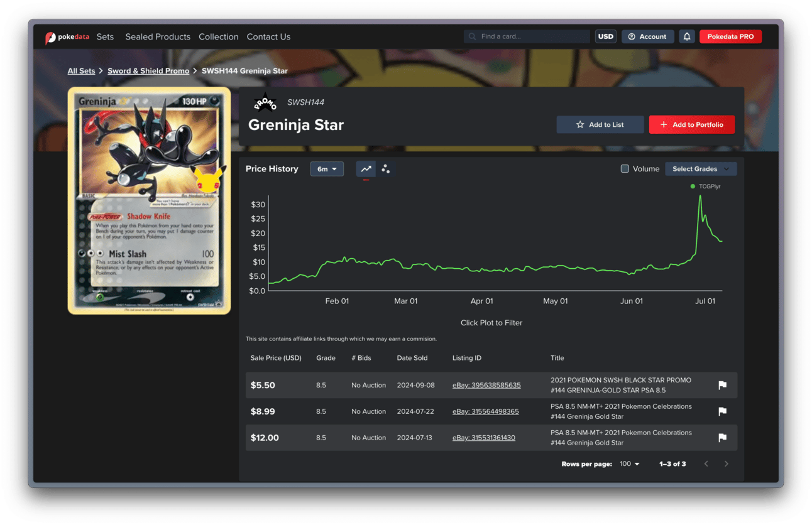
Task: Go to Sealed Products
Action: (158, 37)
